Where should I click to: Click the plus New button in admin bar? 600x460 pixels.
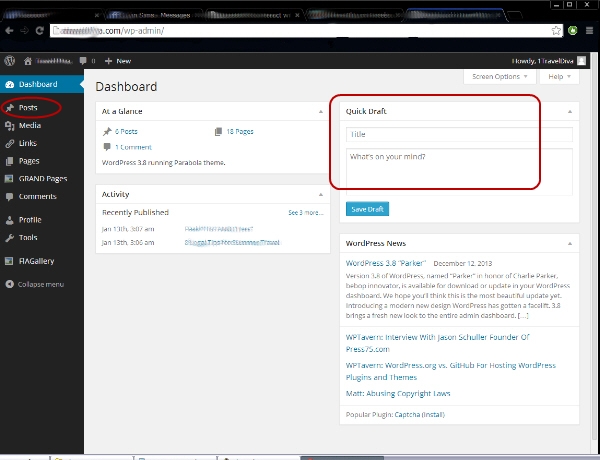point(118,61)
